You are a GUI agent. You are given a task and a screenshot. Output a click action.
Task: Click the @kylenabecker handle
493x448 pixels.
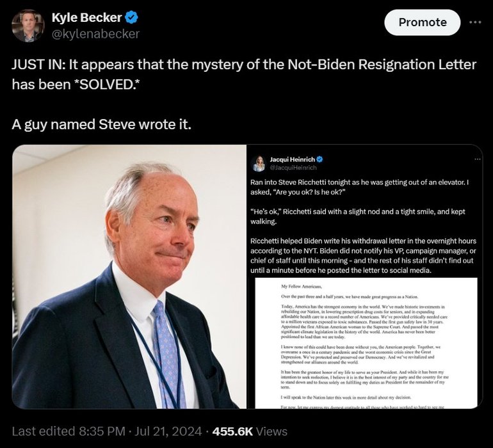[x=95, y=33]
